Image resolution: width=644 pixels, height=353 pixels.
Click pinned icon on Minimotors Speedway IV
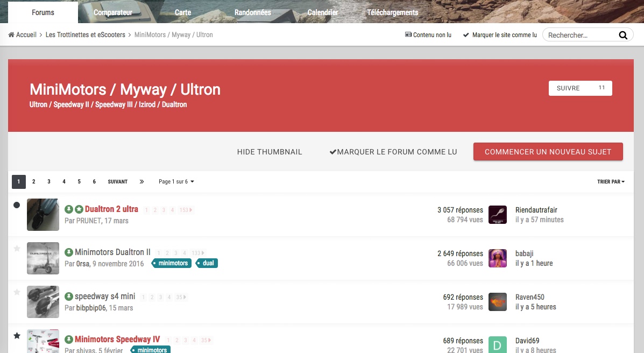[x=69, y=340]
